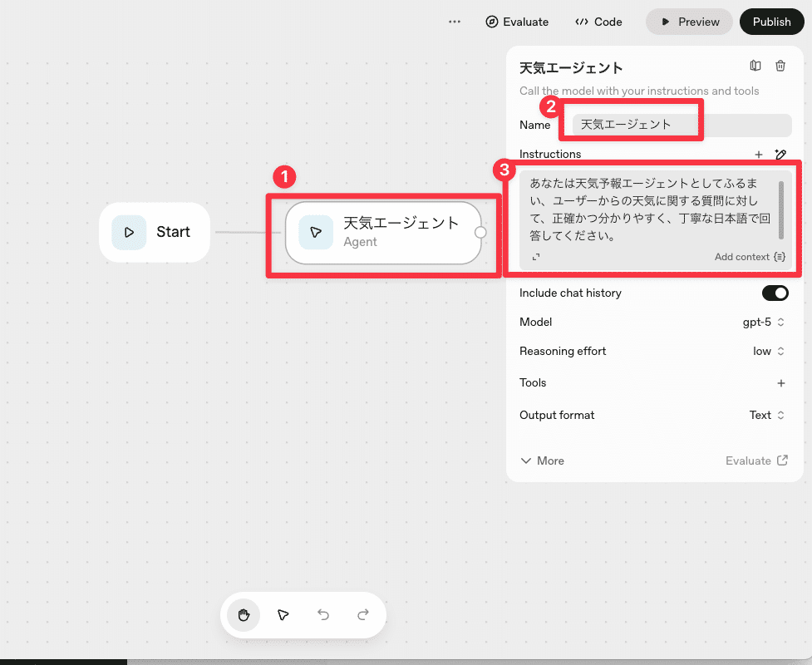Toggle Include chat history switch
812x665 pixels.
coord(775,293)
